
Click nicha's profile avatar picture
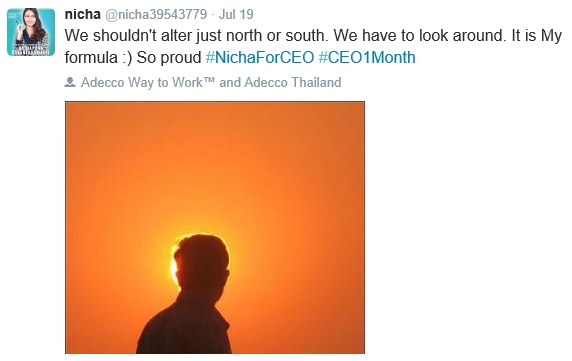click(x=31, y=32)
